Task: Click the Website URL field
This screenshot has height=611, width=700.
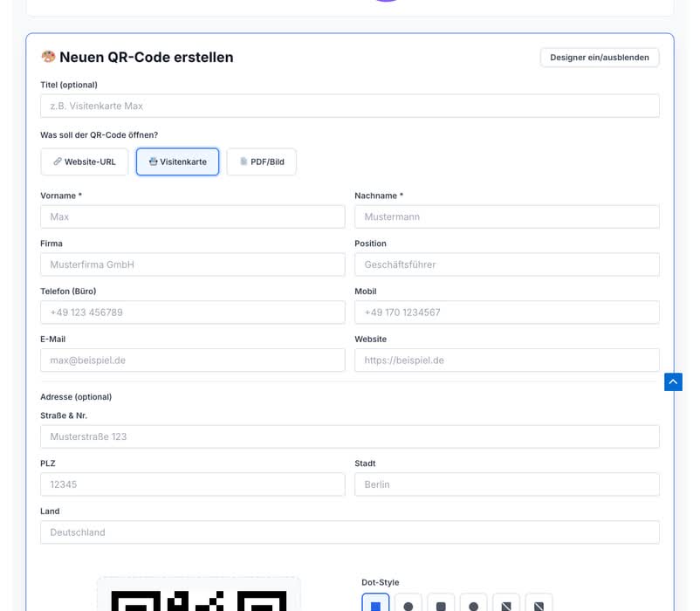Action: [506, 360]
